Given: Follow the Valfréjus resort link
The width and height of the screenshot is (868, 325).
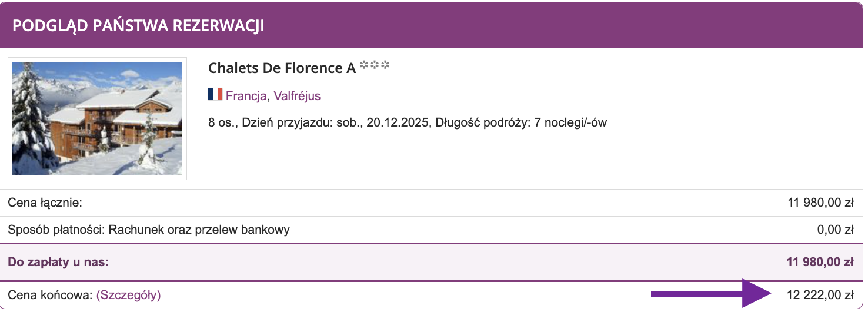Looking at the screenshot, I should tap(297, 96).
